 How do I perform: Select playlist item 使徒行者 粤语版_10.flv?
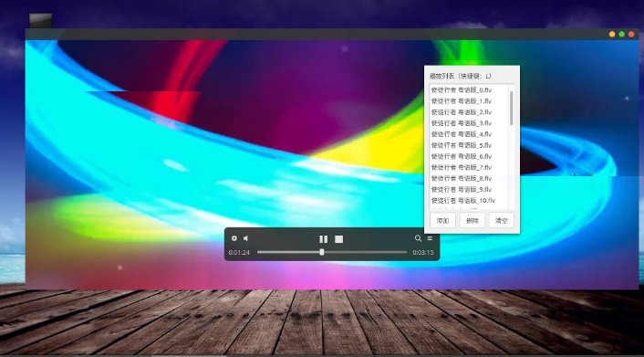point(469,200)
